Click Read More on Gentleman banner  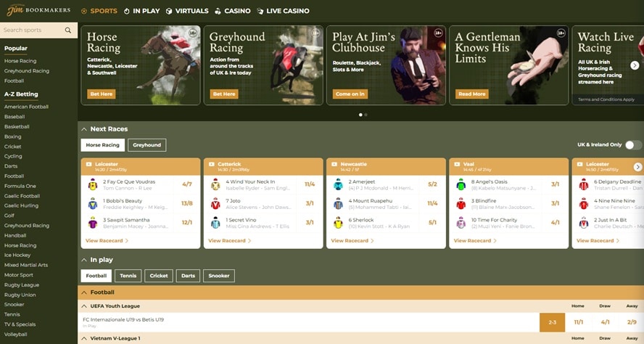click(x=472, y=94)
